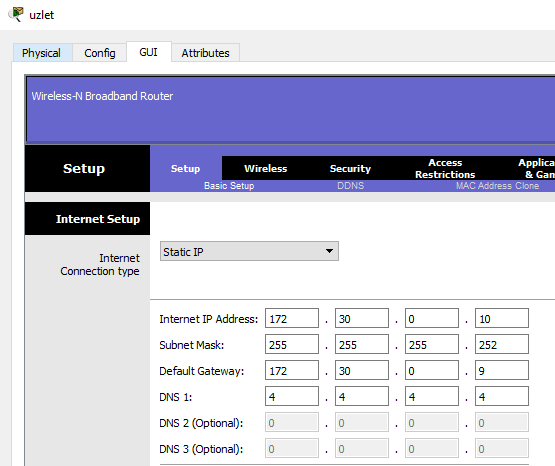Click DNS 2 (Optional) first octet field
Image resolution: width=555 pixels, height=466 pixels.
tap(292, 422)
